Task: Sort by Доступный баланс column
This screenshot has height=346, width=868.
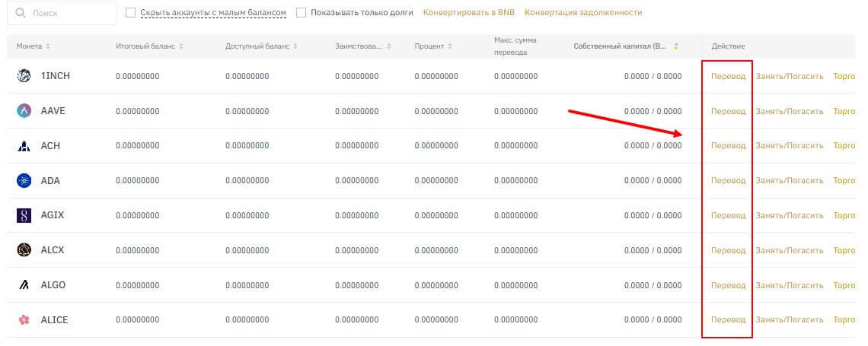Action: tap(261, 46)
